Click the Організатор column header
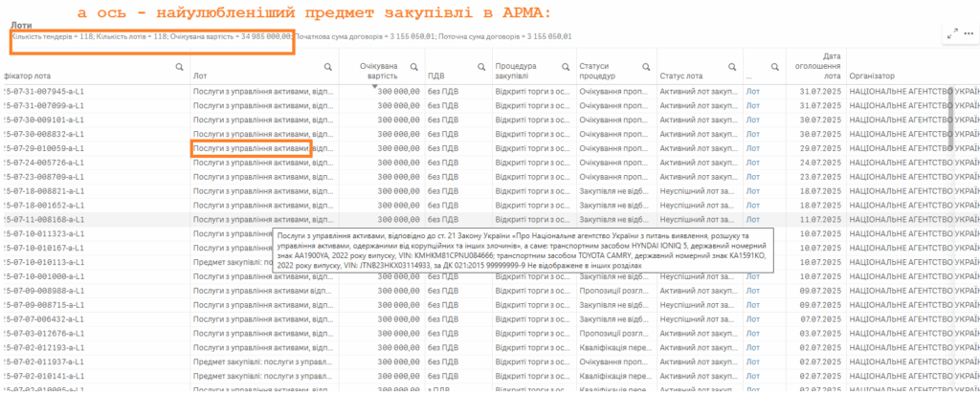The height and width of the screenshot is (393, 980). tap(871, 76)
